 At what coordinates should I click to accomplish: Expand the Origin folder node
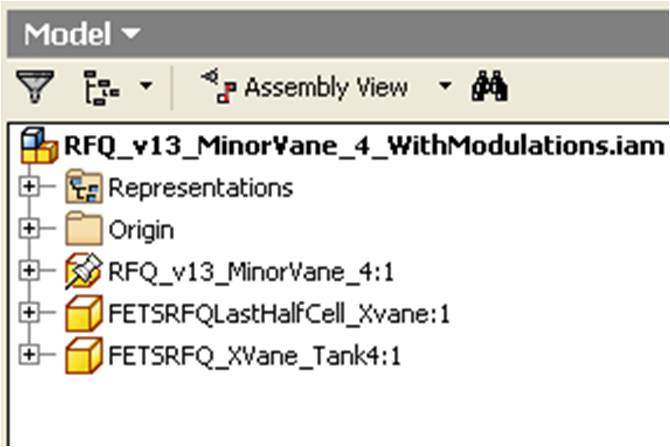29,229
